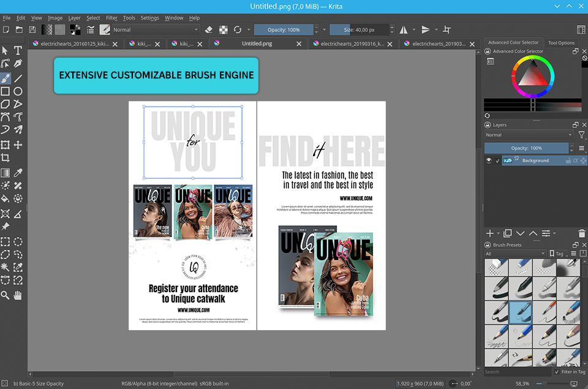This screenshot has height=389, width=588.
Task: Open the toolbar blending mode Normal dropdown
Action: coord(155,29)
